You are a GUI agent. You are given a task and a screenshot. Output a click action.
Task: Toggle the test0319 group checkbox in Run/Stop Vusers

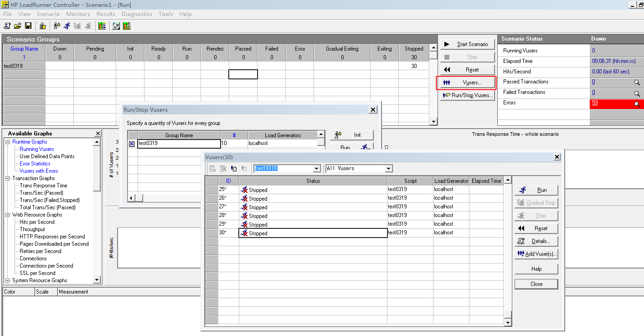tap(132, 144)
